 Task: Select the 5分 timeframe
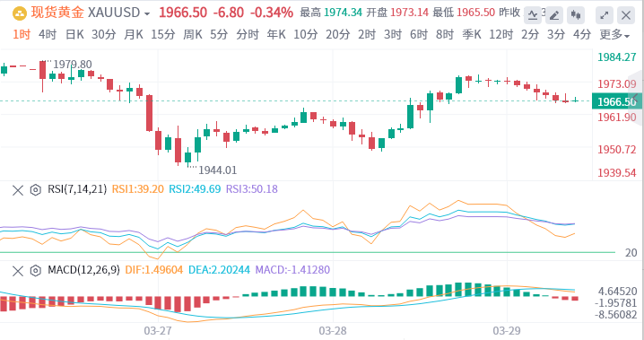click(219, 35)
